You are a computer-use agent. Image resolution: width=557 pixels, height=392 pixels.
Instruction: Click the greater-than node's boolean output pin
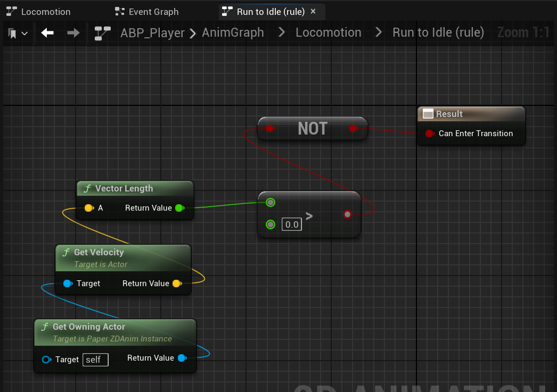pyautogui.click(x=347, y=214)
